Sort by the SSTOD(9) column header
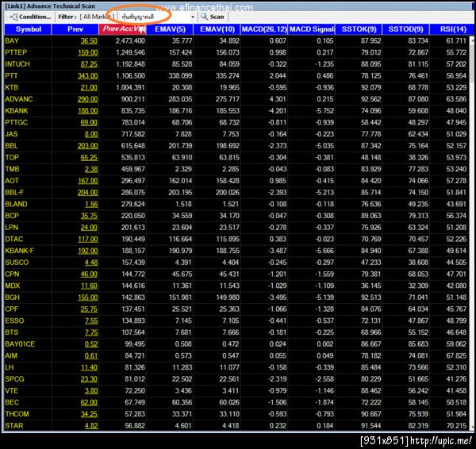This screenshot has width=476, height=449. 406,29
